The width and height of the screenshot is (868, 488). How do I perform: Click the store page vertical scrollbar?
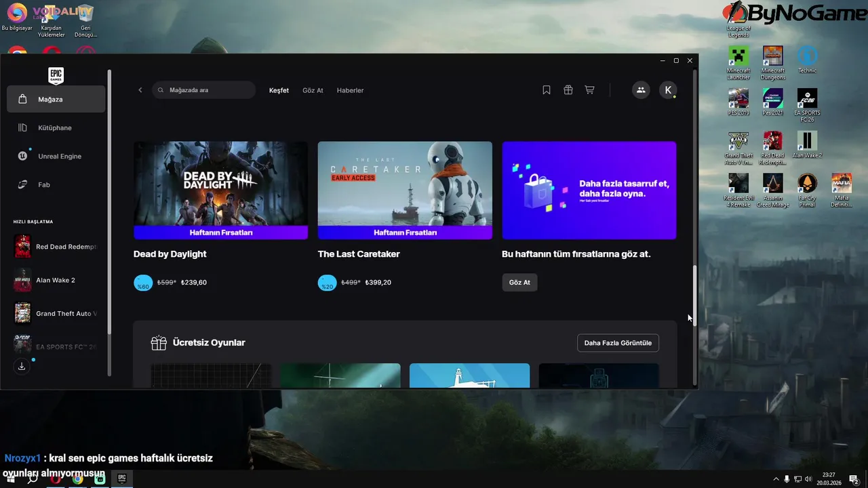(x=694, y=296)
